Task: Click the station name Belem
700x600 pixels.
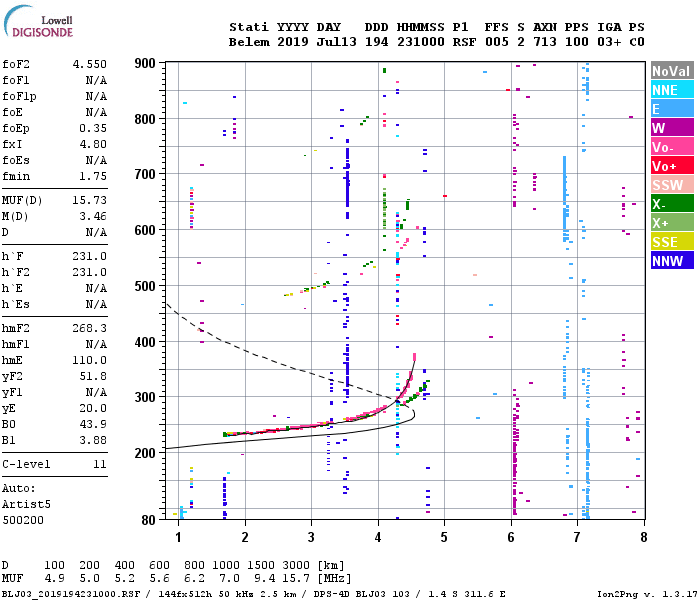Action: point(249,42)
